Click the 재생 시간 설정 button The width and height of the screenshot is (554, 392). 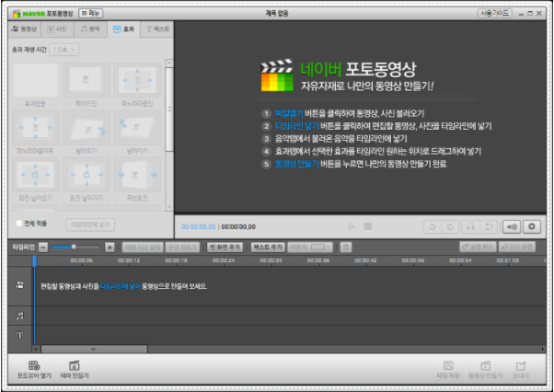[143, 248]
